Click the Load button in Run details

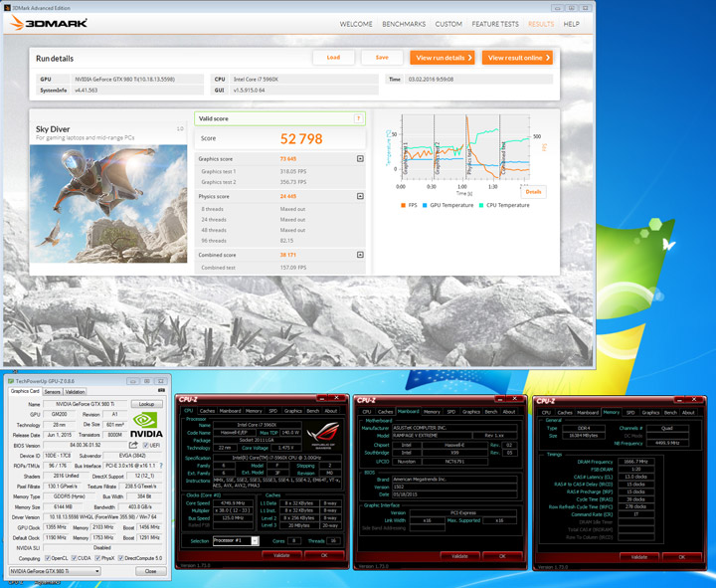(333, 58)
